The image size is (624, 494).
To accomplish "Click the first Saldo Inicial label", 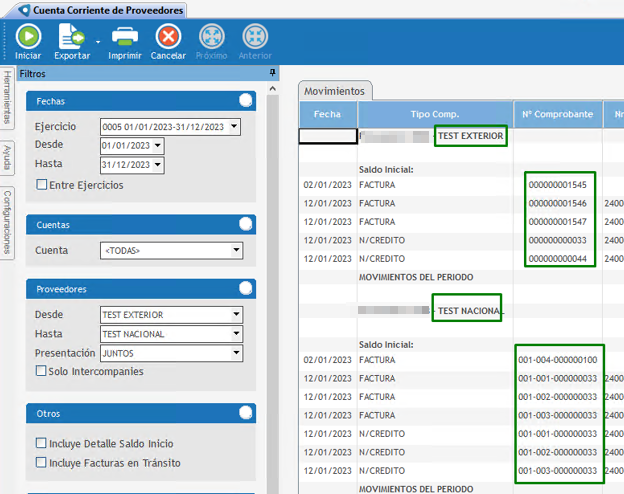I will pyautogui.click(x=386, y=170).
